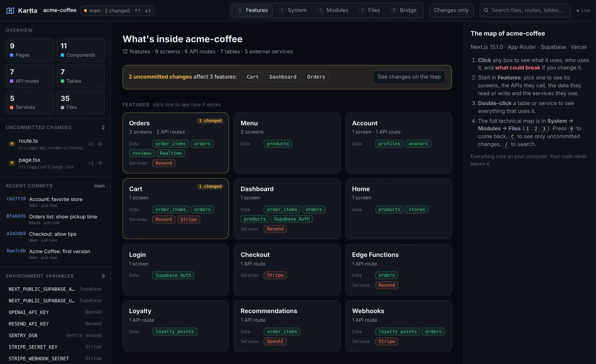Select the route.ts changed file
The width and height of the screenshot is (596, 364).
point(55,144)
